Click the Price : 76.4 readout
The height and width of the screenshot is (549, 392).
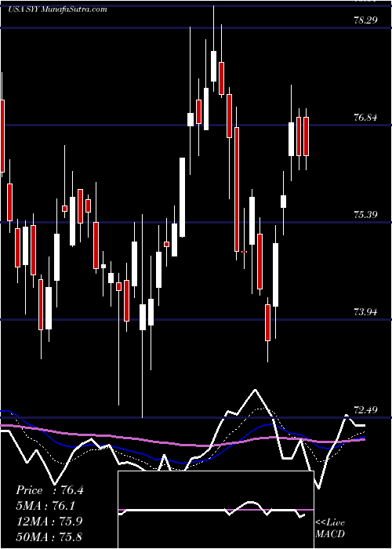point(49,490)
